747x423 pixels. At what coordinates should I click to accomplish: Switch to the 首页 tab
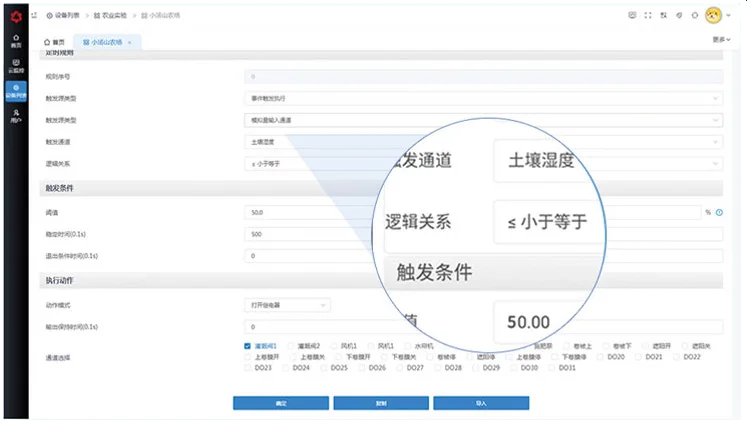pyautogui.click(x=54, y=42)
